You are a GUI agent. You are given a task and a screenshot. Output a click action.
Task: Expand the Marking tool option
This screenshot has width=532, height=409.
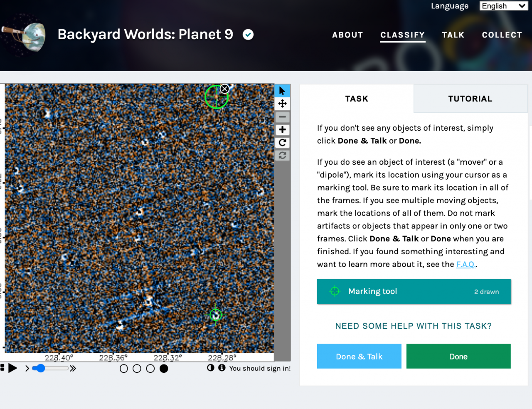tap(414, 291)
